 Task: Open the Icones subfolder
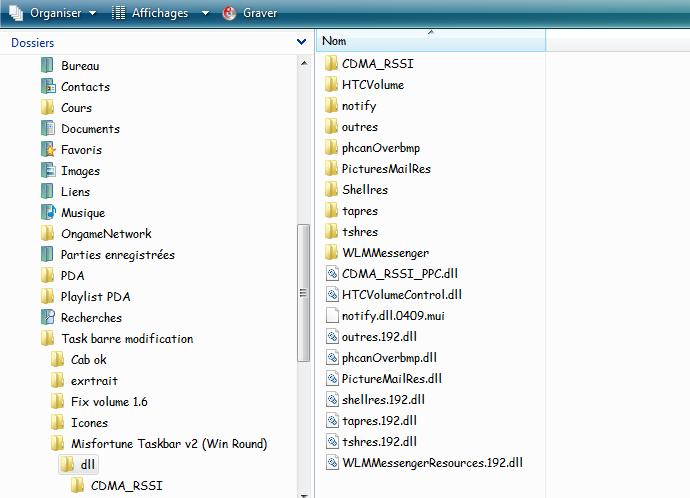coord(79,423)
